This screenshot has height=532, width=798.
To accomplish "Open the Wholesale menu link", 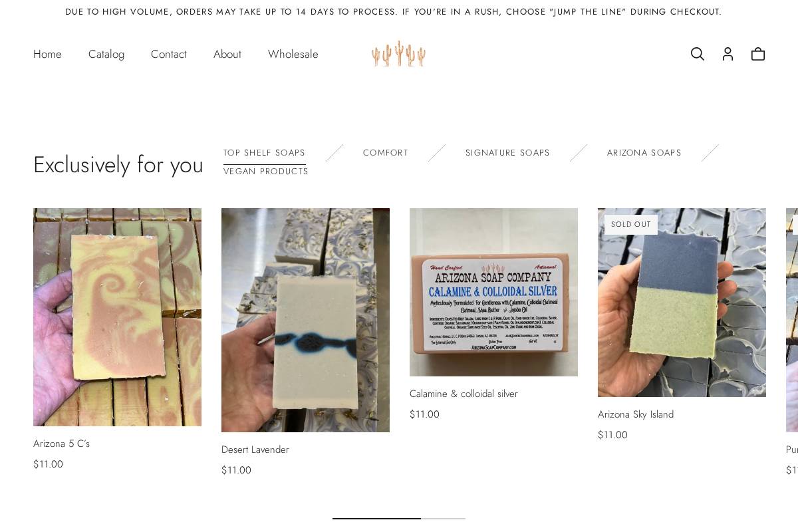I will click(x=293, y=54).
